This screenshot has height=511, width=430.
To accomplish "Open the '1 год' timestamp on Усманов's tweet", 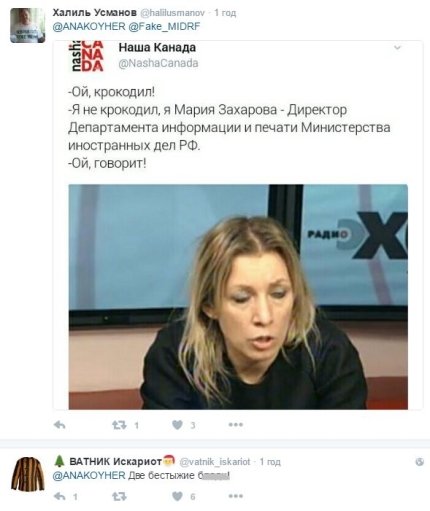I will pos(225,13).
